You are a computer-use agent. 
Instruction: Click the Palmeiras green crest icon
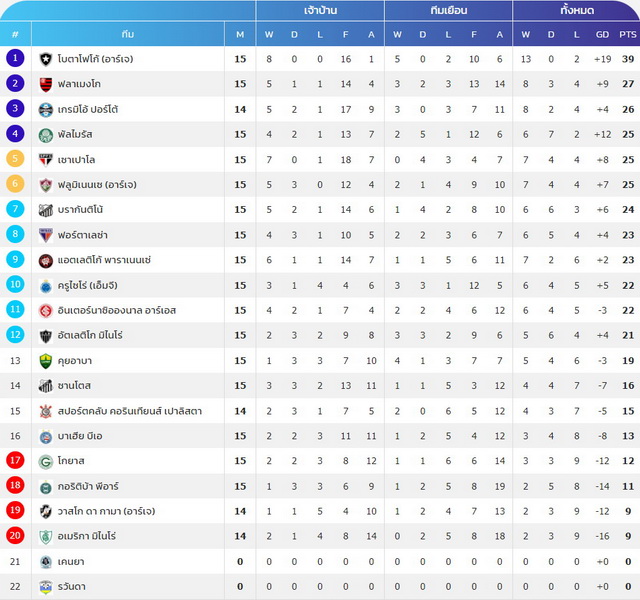[x=46, y=135]
